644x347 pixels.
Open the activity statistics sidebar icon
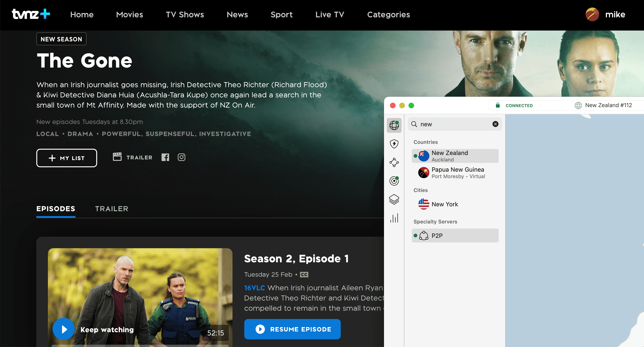click(x=394, y=218)
